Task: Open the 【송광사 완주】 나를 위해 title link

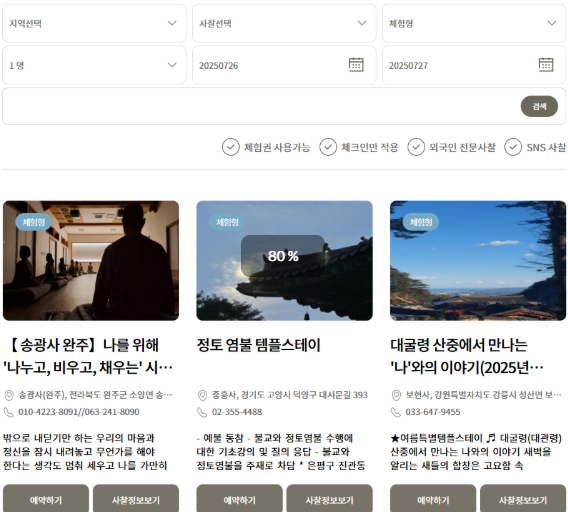Action: (x=88, y=356)
